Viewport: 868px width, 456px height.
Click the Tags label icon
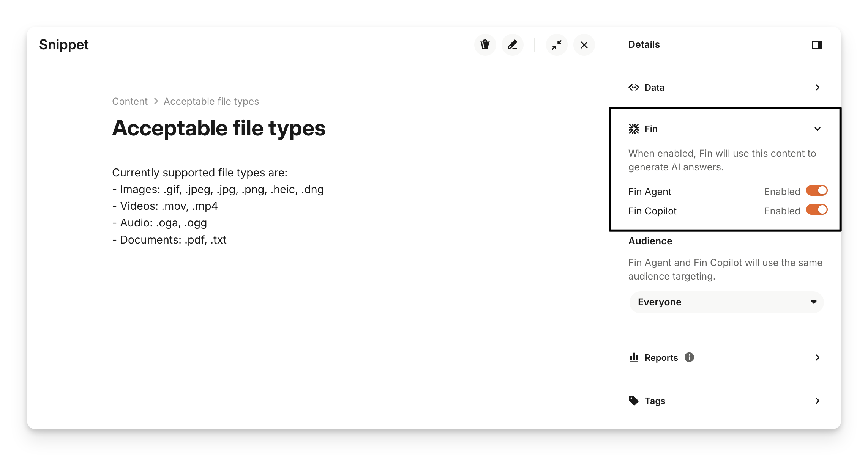(x=634, y=401)
